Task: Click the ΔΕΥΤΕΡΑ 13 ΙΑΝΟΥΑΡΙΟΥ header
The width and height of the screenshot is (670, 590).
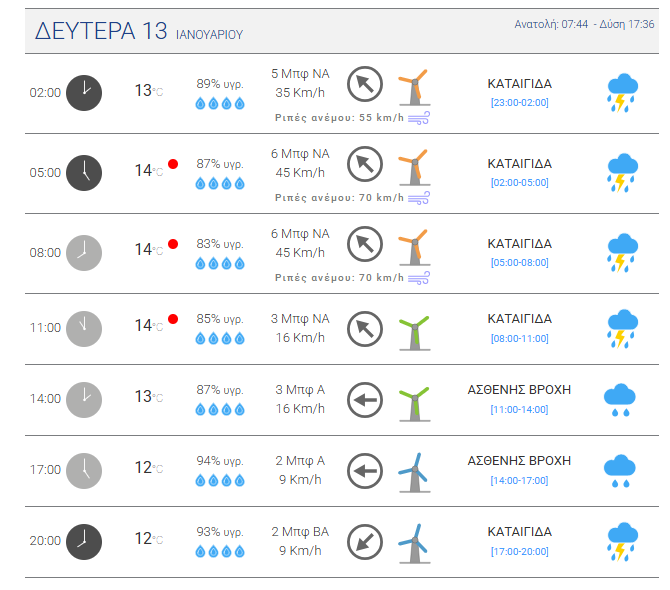Action: click(139, 31)
